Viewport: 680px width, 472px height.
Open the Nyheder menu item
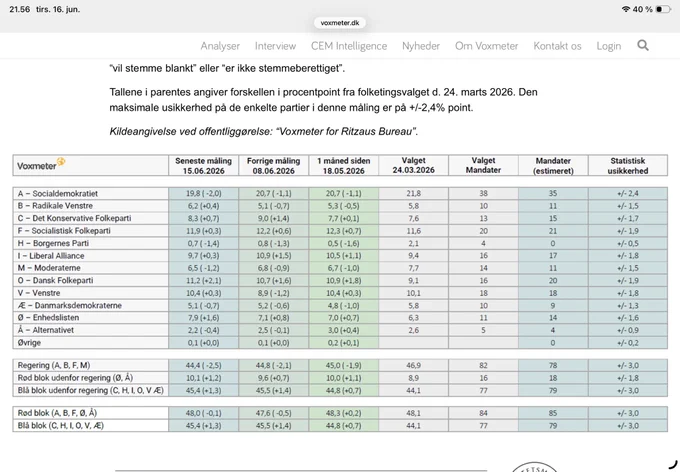tap(421, 46)
